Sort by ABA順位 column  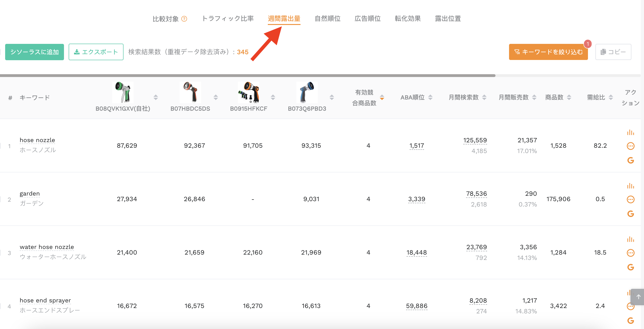coord(430,98)
